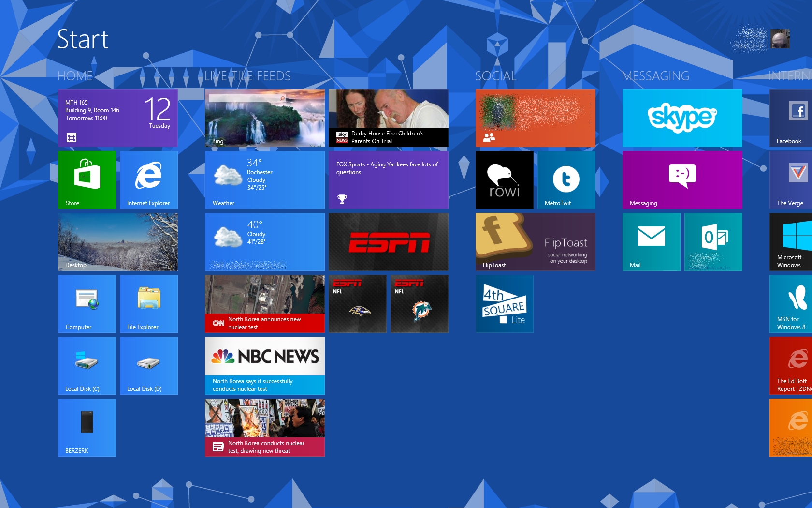Open The Verge tile
This screenshot has height=508, width=812.
click(x=791, y=180)
